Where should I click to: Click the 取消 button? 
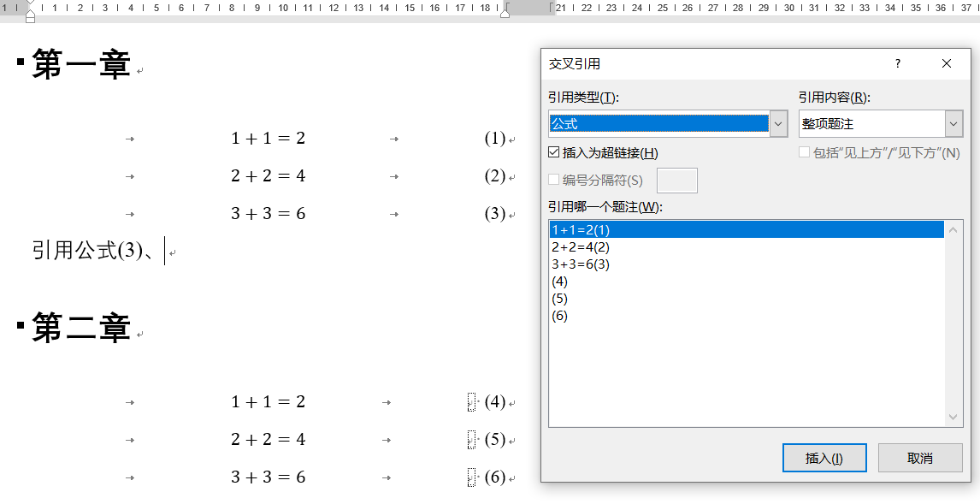(920, 457)
